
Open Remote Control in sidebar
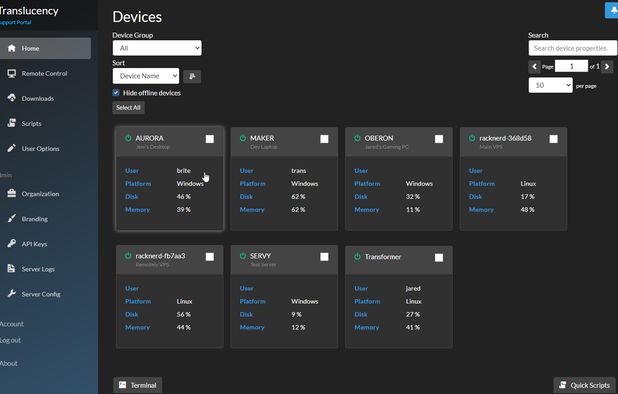45,73
